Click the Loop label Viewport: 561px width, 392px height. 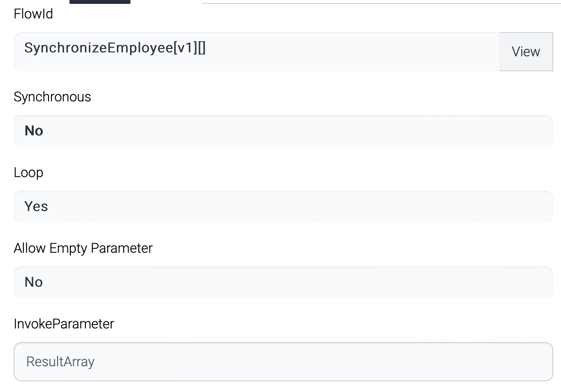[29, 173]
